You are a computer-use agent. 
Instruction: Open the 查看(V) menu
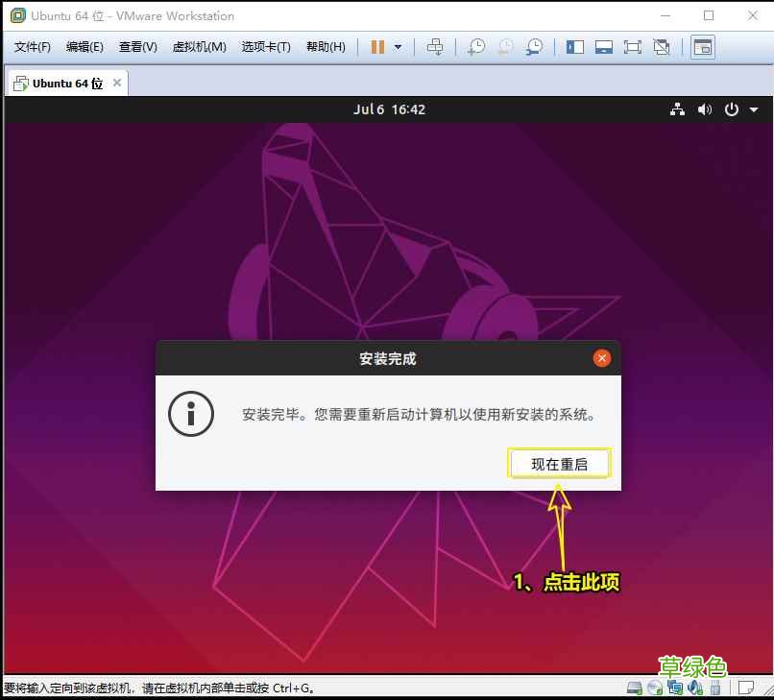point(137,47)
